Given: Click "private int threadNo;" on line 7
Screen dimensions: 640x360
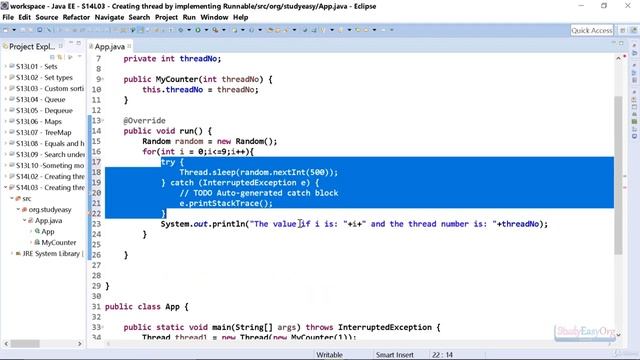Looking at the screenshot, I should (x=172, y=59).
